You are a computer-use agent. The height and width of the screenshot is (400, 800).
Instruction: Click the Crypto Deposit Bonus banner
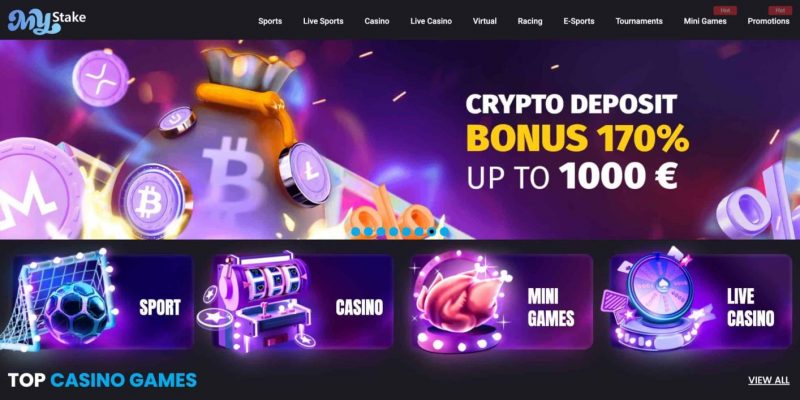[x=400, y=139]
